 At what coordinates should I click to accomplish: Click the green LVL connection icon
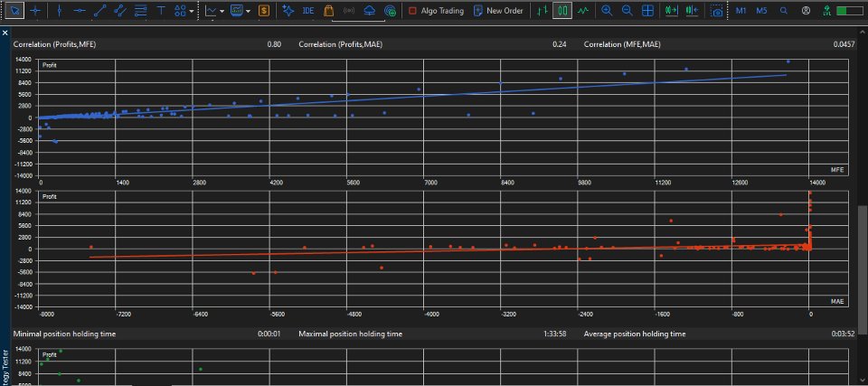[x=827, y=11]
